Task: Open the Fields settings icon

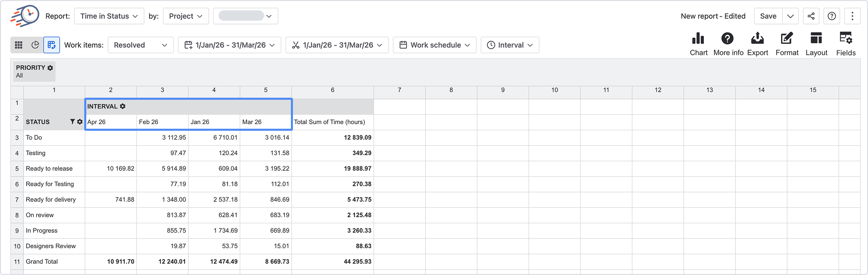Action: pyautogui.click(x=846, y=38)
